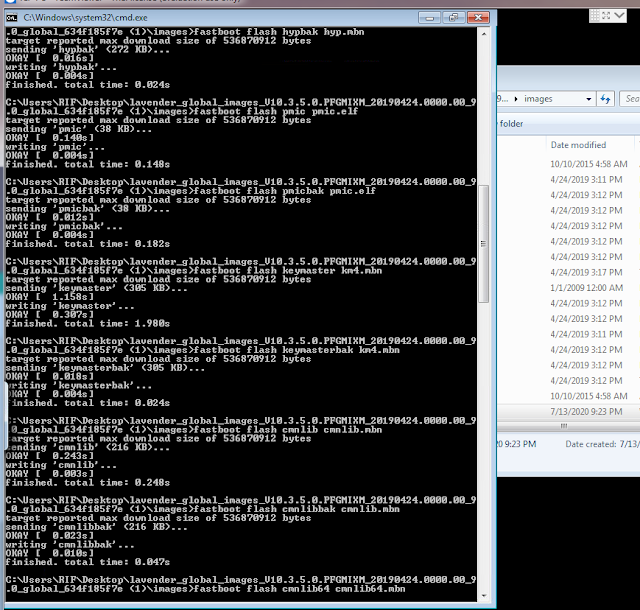Screen dimensions: 640x610
Task: Click the 'Date created' detail in Explorer
Action: click(602, 444)
